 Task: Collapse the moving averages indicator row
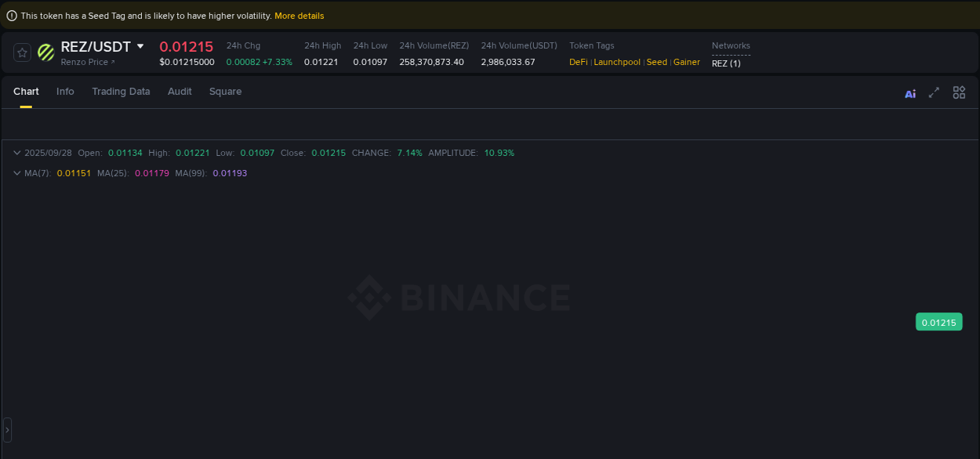pos(16,173)
